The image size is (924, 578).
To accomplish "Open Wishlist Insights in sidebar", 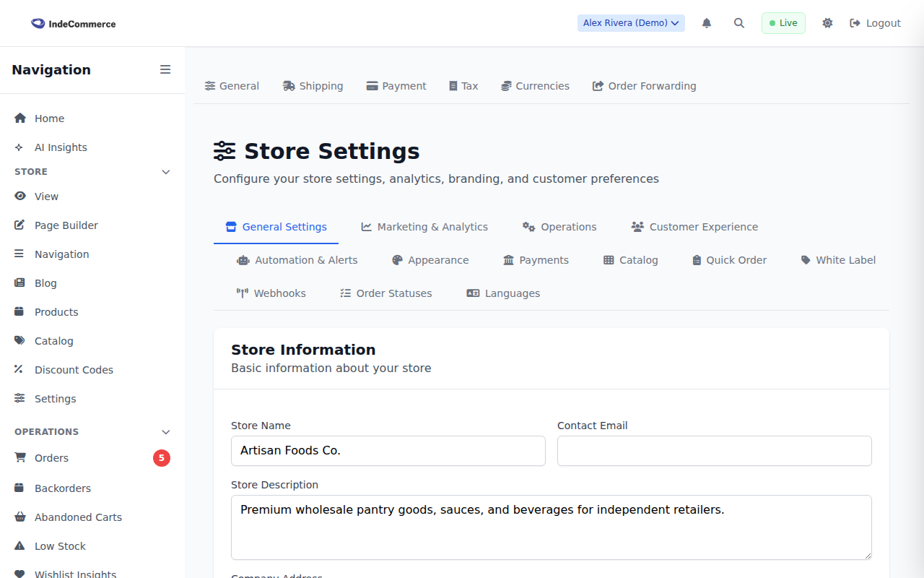I will click(x=92, y=574).
